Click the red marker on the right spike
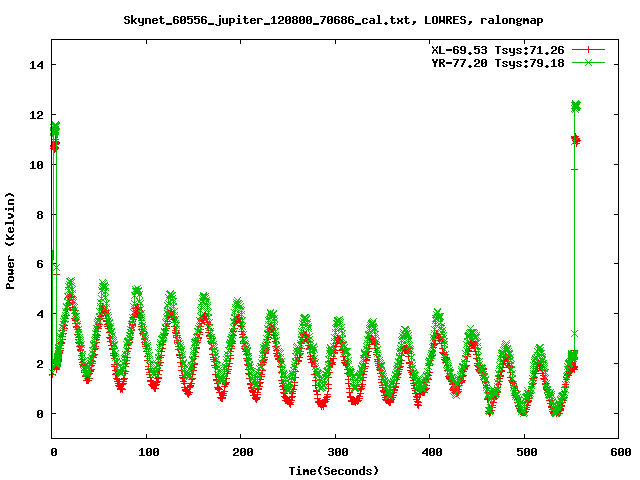This screenshot has width=640, height=480. (575, 140)
